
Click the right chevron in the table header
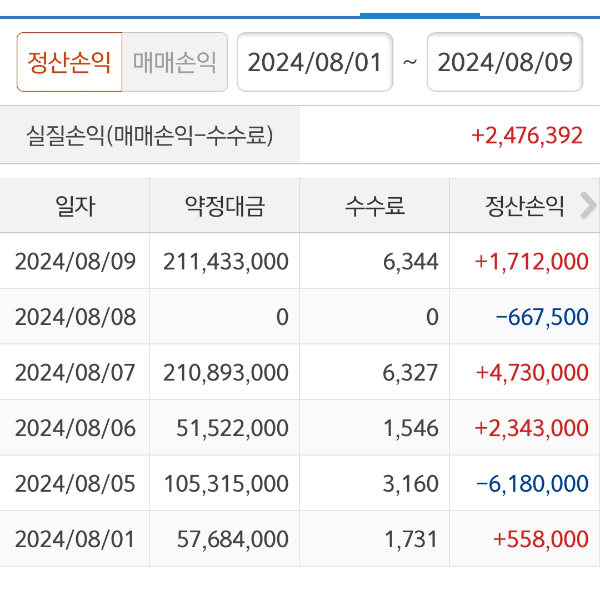[588, 206]
